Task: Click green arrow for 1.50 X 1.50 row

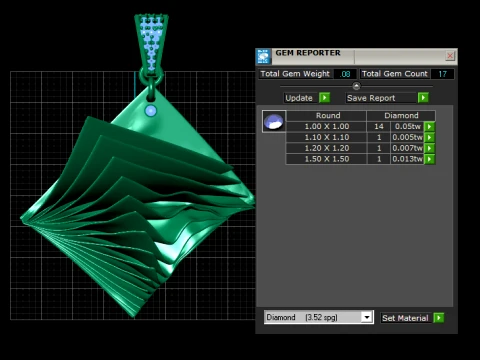Action: click(x=430, y=159)
